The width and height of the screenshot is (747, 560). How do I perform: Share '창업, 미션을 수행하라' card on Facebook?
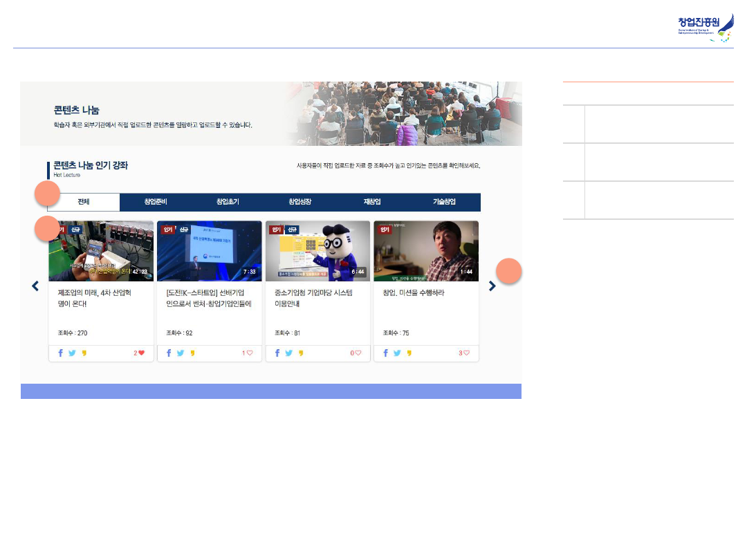(385, 353)
